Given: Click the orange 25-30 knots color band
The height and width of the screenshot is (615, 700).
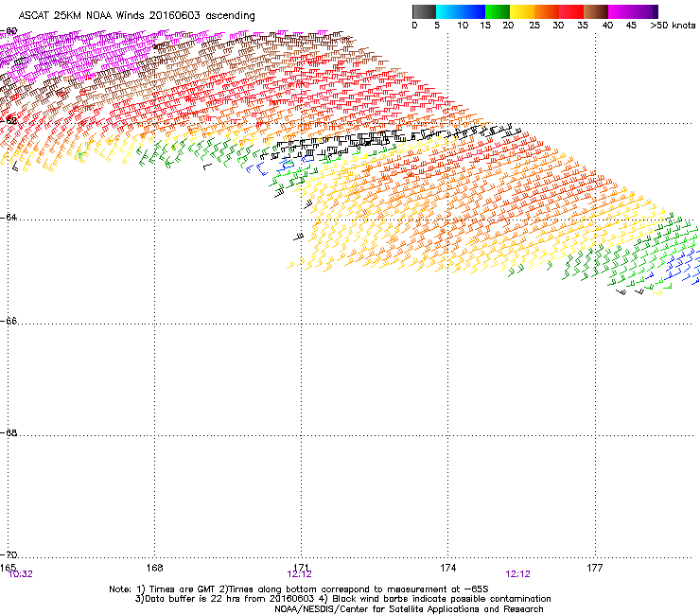Looking at the screenshot, I should 547,11.
